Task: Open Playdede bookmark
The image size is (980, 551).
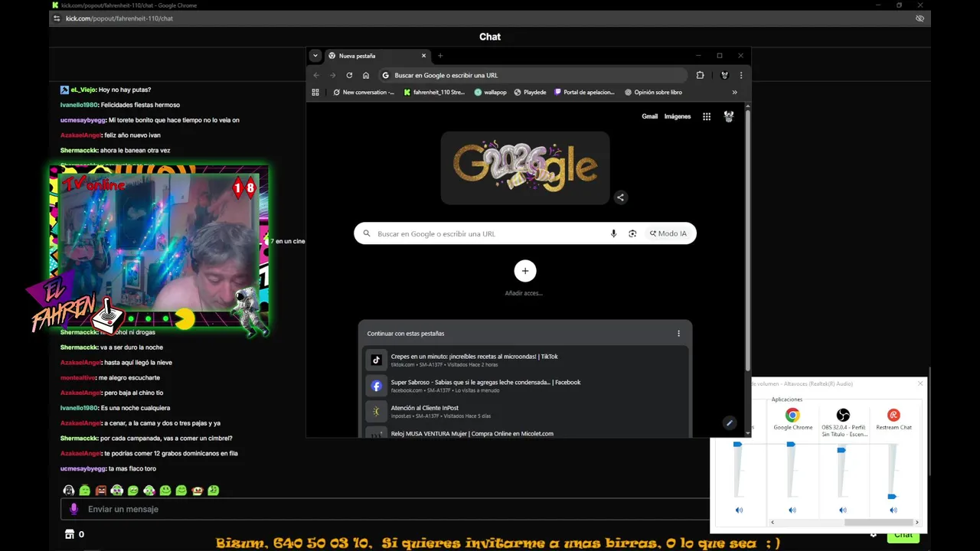Action: 530,92
